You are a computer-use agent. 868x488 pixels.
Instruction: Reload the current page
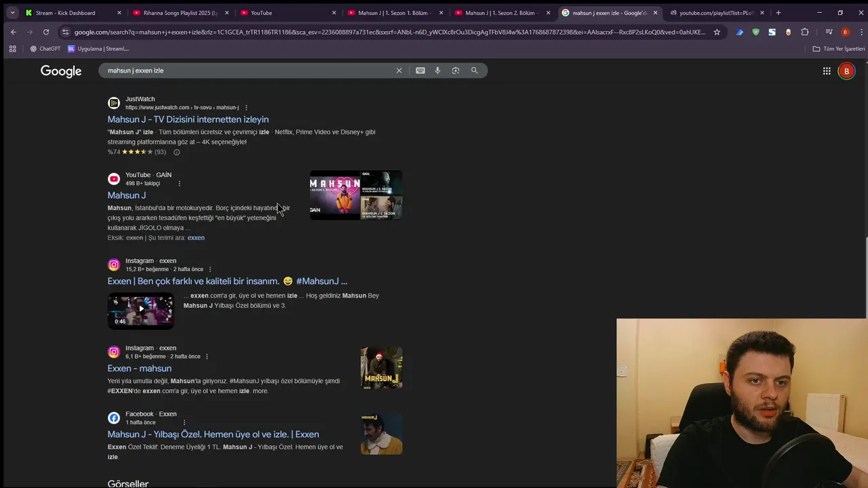(x=46, y=32)
